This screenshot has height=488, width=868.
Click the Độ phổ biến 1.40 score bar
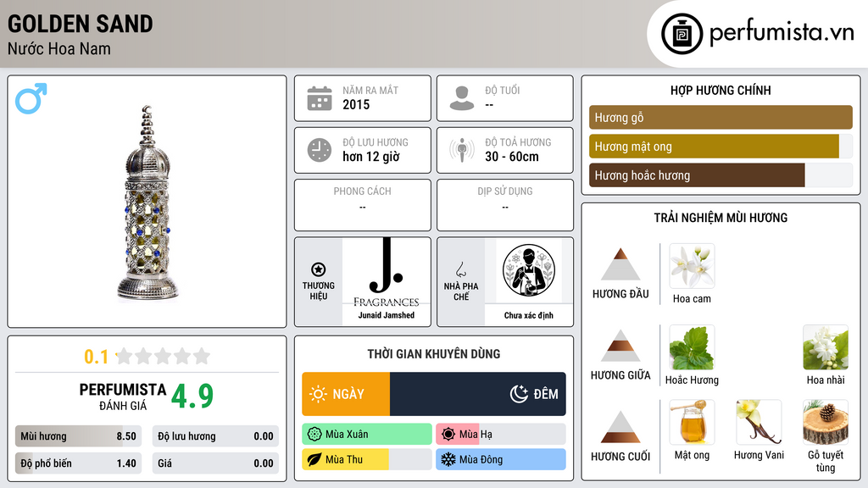(x=78, y=463)
